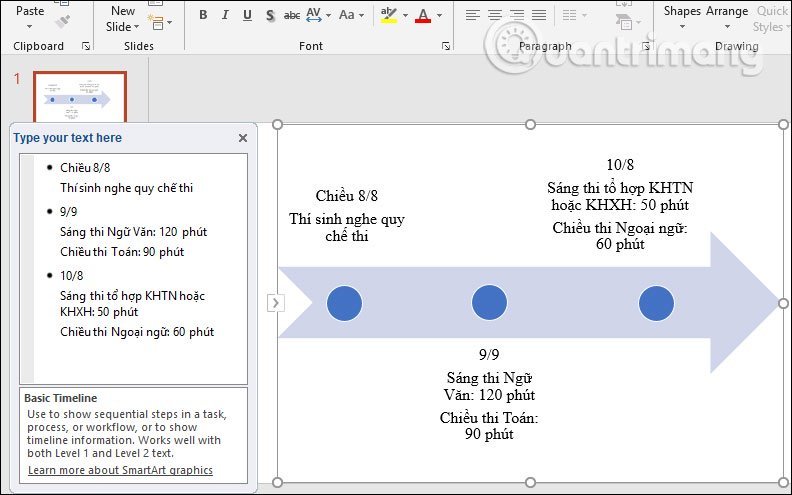Screen dimensions: 792x495
Task: Close the Type your text here pane
Action: 242,138
